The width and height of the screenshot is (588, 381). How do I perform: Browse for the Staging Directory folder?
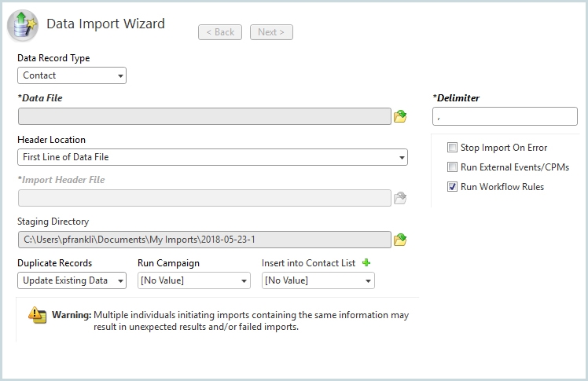pos(400,240)
